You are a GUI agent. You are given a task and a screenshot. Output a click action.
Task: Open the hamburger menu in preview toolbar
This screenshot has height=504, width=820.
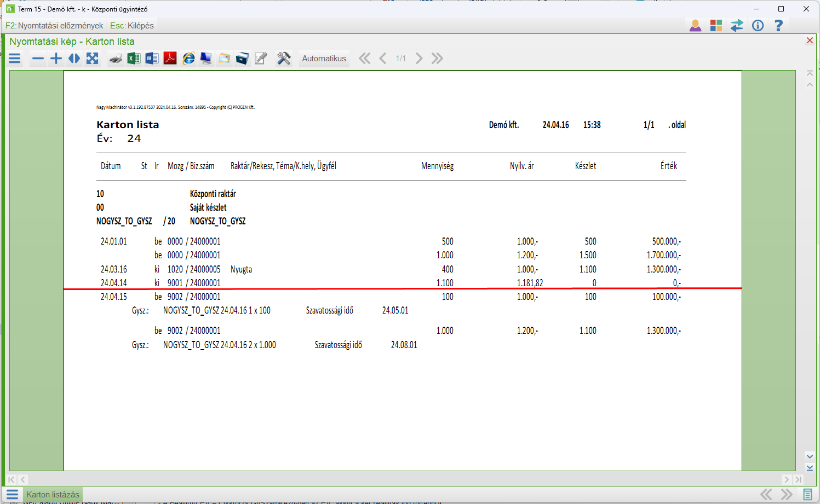(x=15, y=59)
